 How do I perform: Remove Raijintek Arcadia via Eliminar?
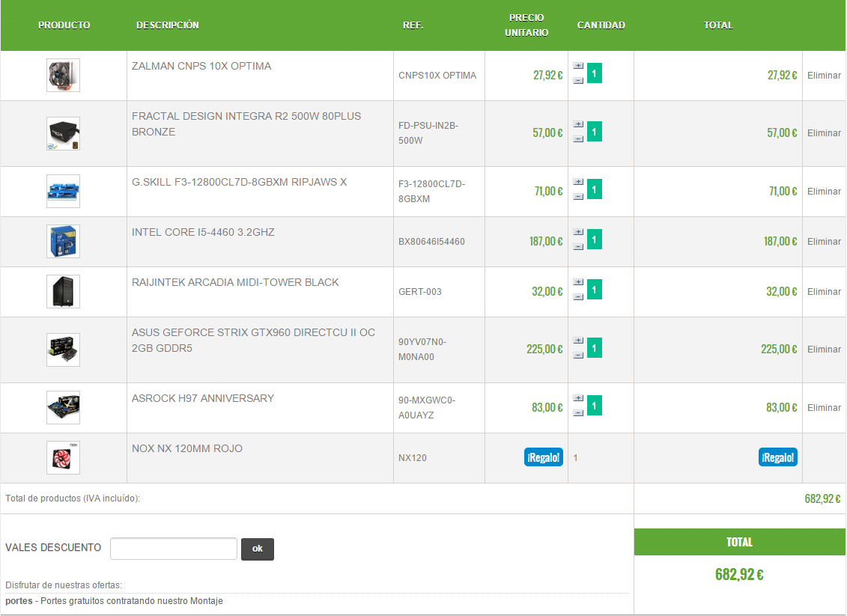[x=824, y=292]
